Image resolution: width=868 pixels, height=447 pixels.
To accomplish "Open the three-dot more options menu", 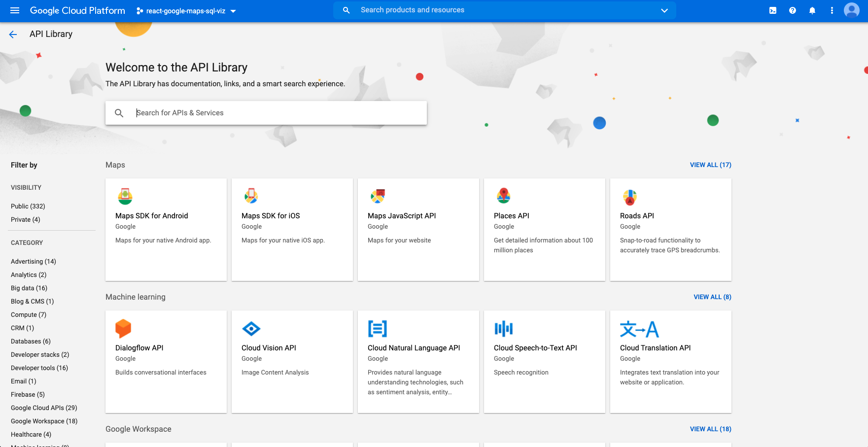I will (832, 10).
